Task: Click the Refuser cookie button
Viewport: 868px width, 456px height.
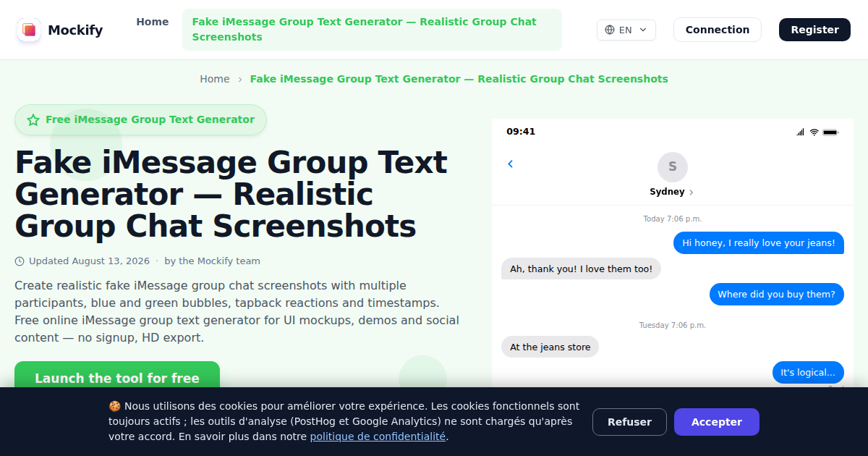Action: [629, 422]
